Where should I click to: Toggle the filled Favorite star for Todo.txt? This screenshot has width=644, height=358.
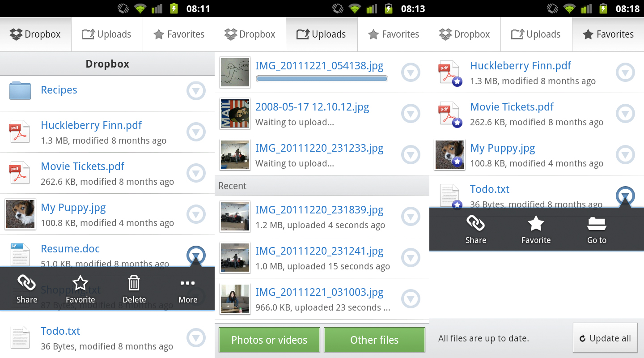pyautogui.click(x=536, y=224)
